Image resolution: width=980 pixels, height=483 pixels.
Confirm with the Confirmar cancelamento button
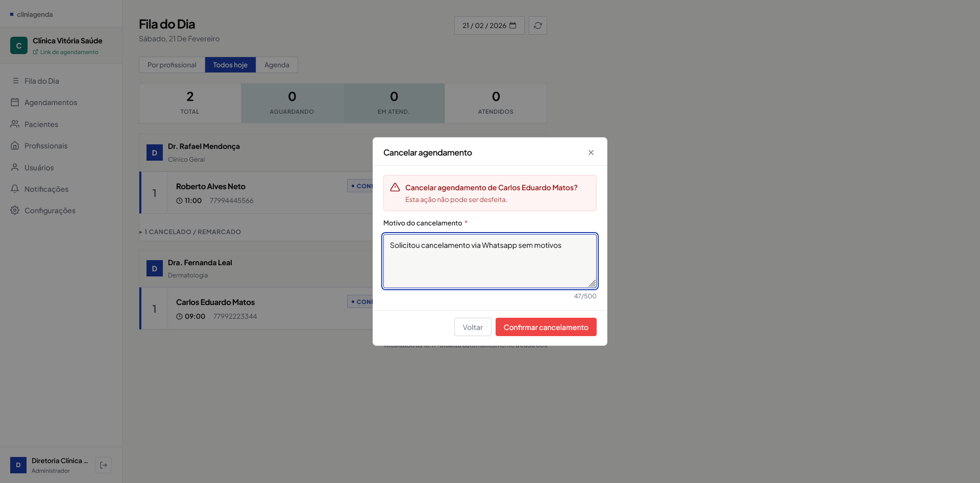pyautogui.click(x=546, y=327)
